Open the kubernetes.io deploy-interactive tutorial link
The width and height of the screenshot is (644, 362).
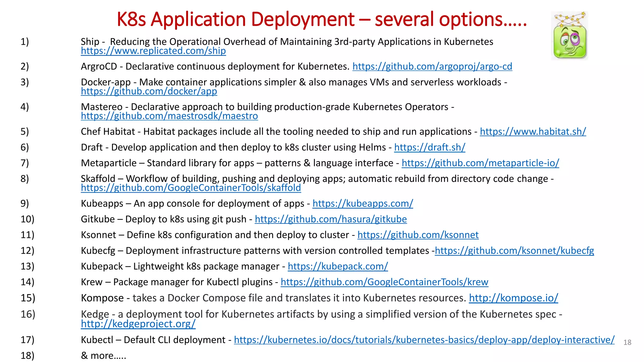424,340
